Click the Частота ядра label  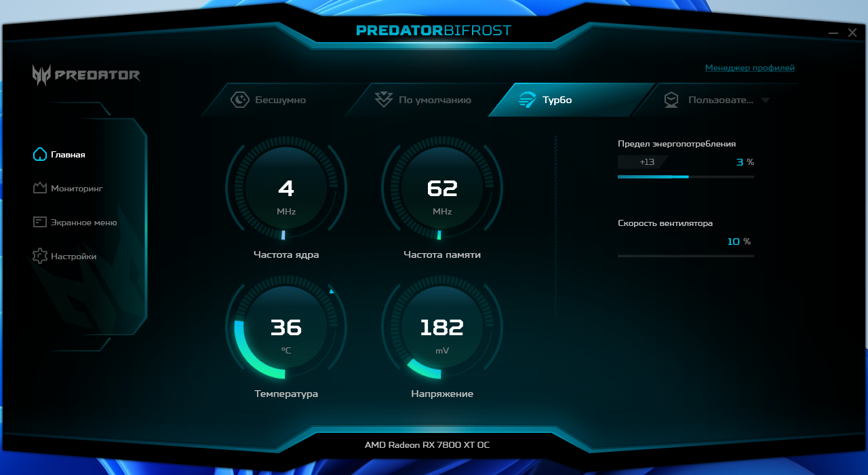tap(286, 255)
